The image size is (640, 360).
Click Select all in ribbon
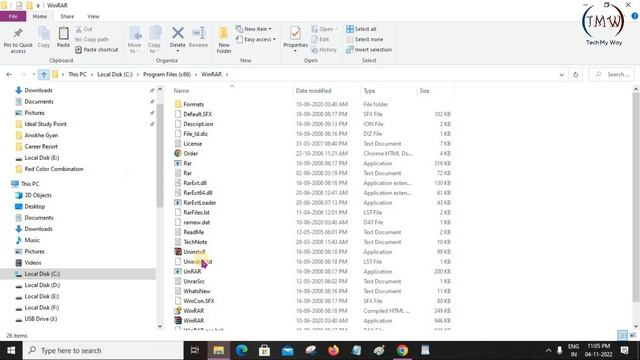point(361,29)
